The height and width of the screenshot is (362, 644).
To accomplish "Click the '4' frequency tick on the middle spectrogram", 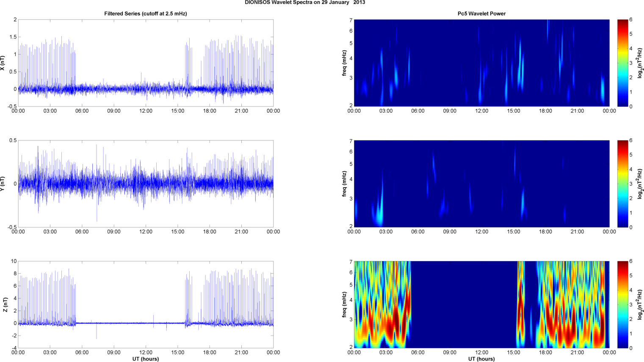I will (351, 179).
